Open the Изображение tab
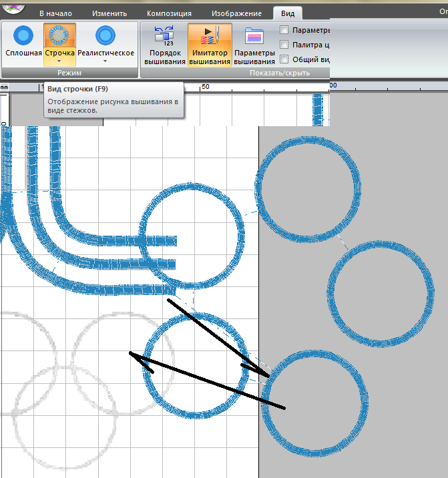The height and width of the screenshot is (478, 448). (236, 13)
